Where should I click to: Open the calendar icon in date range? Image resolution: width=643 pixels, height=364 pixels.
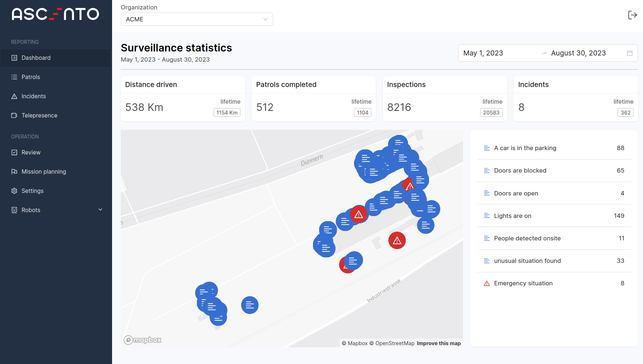(630, 53)
